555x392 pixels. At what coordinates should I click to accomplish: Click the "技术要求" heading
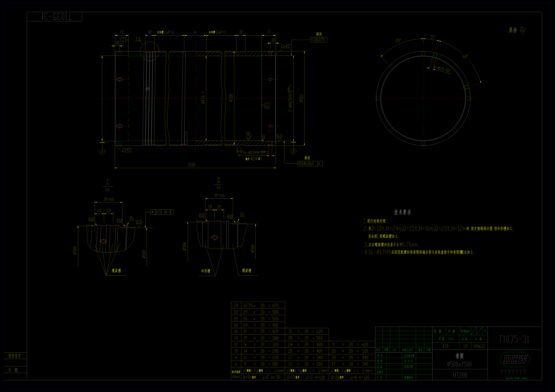pos(402,212)
